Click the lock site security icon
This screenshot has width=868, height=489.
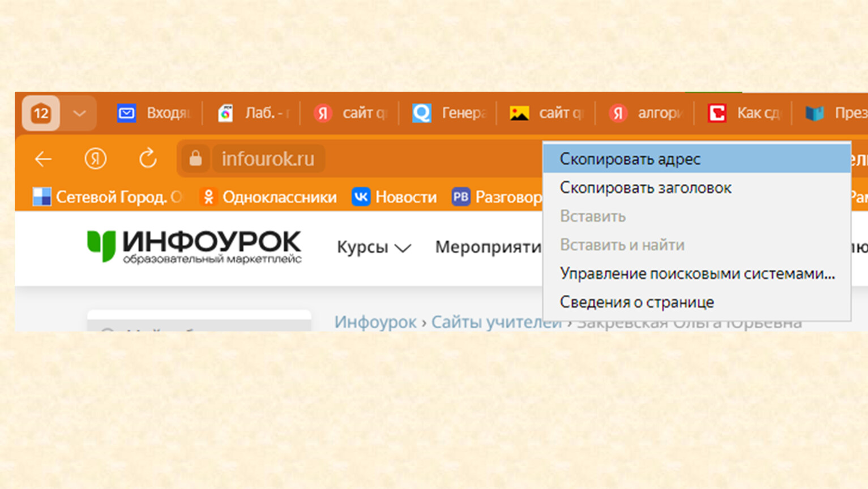coord(195,159)
